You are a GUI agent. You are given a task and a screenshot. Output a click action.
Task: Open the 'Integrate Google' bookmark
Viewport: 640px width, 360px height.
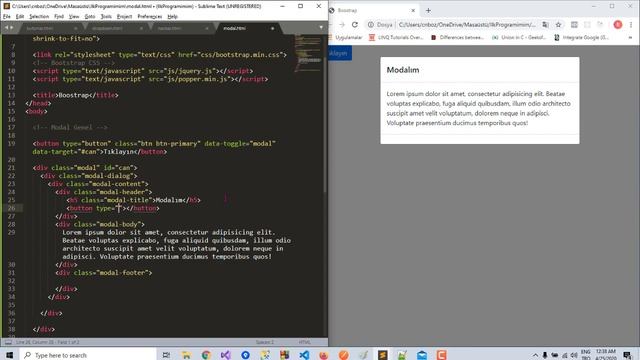coord(581,38)
